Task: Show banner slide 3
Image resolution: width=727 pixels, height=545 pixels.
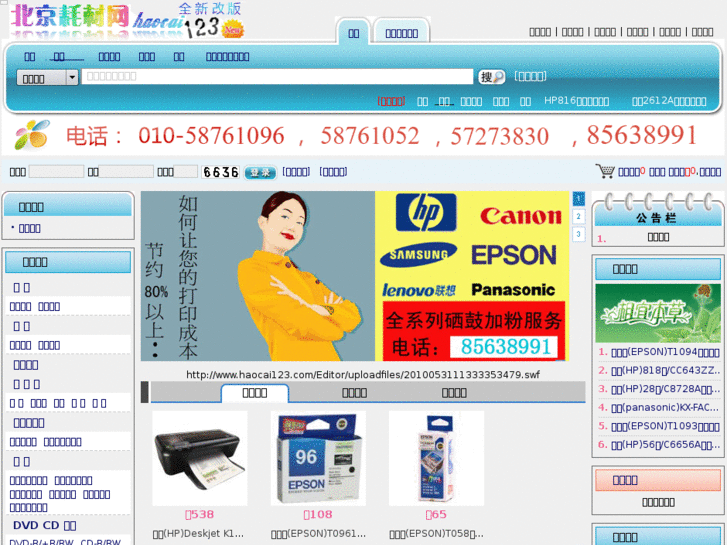Action: pos(579,234)
